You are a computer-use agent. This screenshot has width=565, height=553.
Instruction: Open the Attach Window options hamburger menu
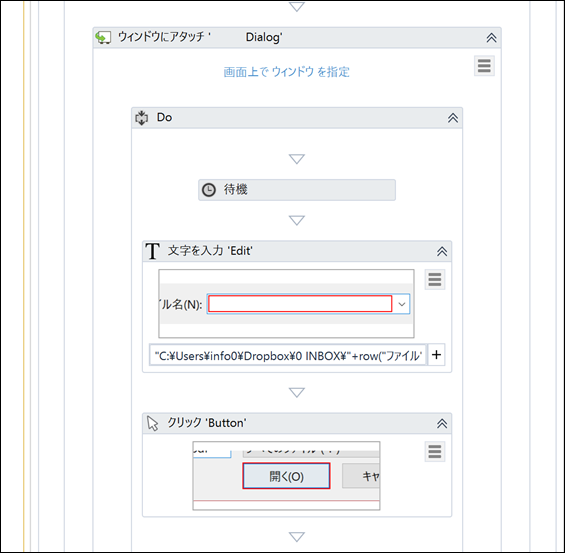pos(484,66)
